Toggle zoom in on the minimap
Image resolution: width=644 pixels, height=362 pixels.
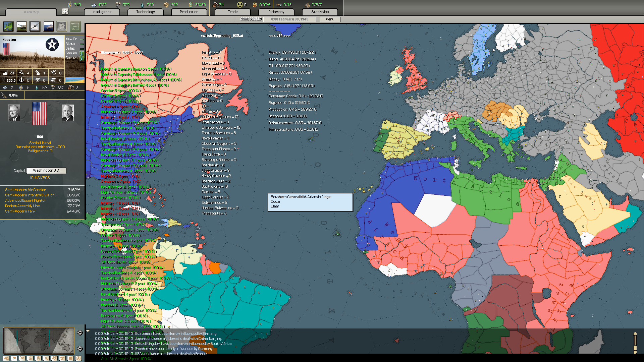(x=79, y=333)
